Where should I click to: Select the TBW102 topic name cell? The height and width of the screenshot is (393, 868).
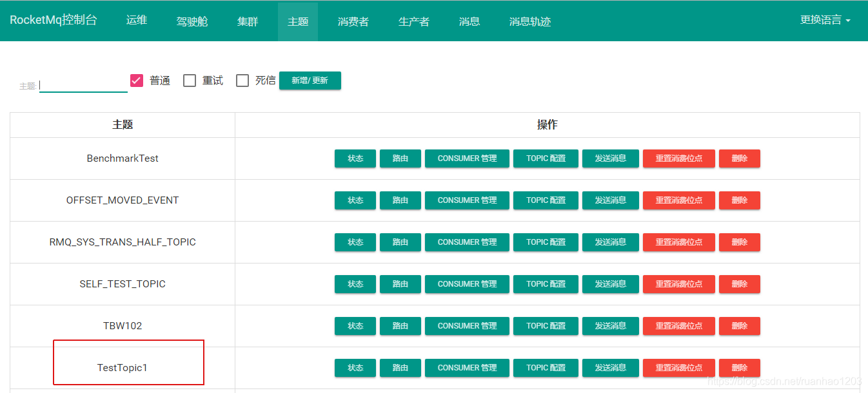[x=123, y=326]
